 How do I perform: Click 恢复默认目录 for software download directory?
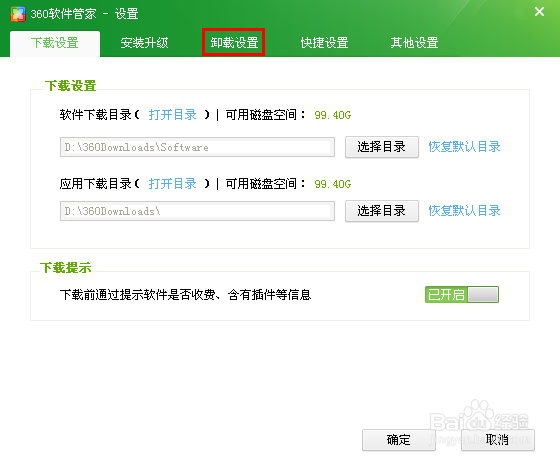464,147
